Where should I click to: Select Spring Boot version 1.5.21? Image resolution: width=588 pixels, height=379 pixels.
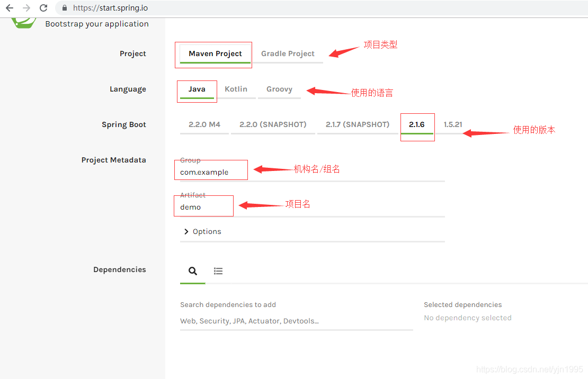(x=452, y=124)
